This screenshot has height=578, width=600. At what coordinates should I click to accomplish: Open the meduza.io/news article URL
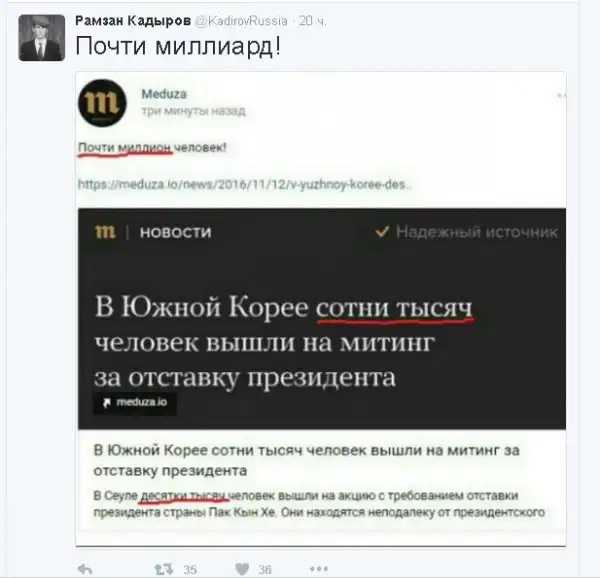click(x=245, y=184)
